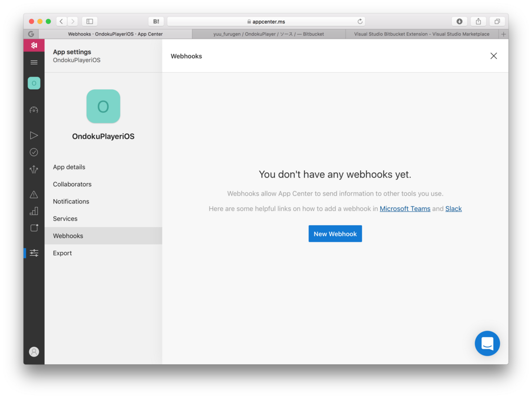Open the Analytics bar chart icon
This screenshot has width=532, height=398.
pyautogui.click(x=34, y=211)
